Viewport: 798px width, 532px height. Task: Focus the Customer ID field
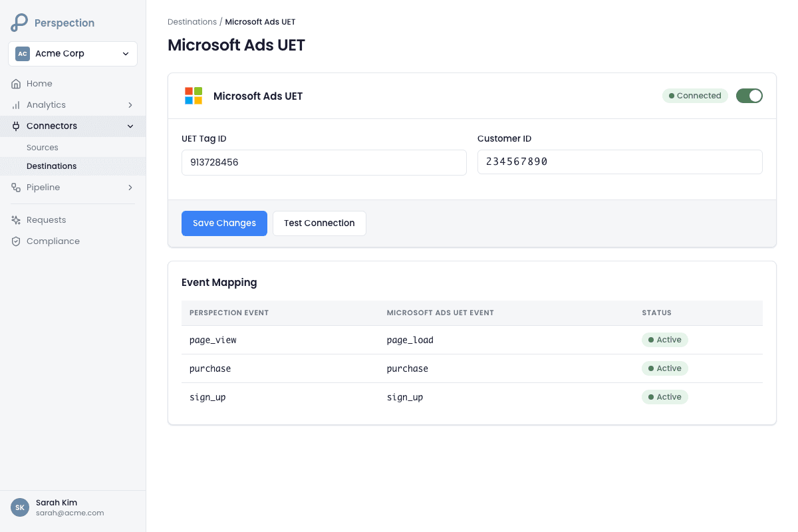(620, 162)
